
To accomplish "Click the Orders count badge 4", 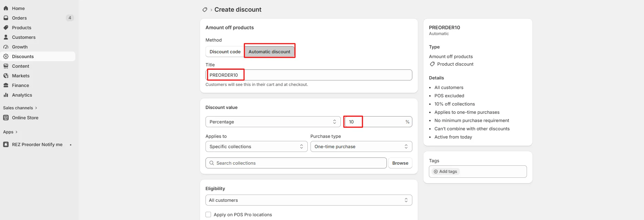I will 70,18.
